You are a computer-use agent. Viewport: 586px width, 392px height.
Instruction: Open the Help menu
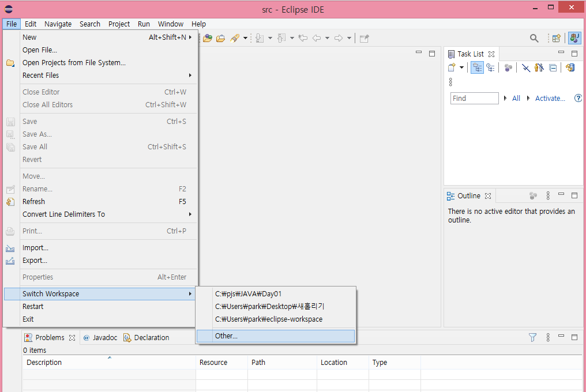pyautogui.click(x=199, y=24)
